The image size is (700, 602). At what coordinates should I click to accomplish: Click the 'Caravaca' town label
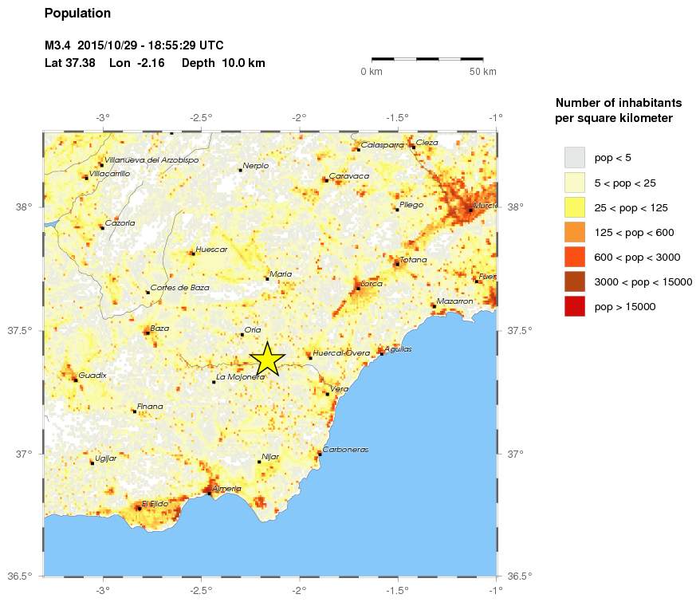pyautogui.click(x=349, y=176)
